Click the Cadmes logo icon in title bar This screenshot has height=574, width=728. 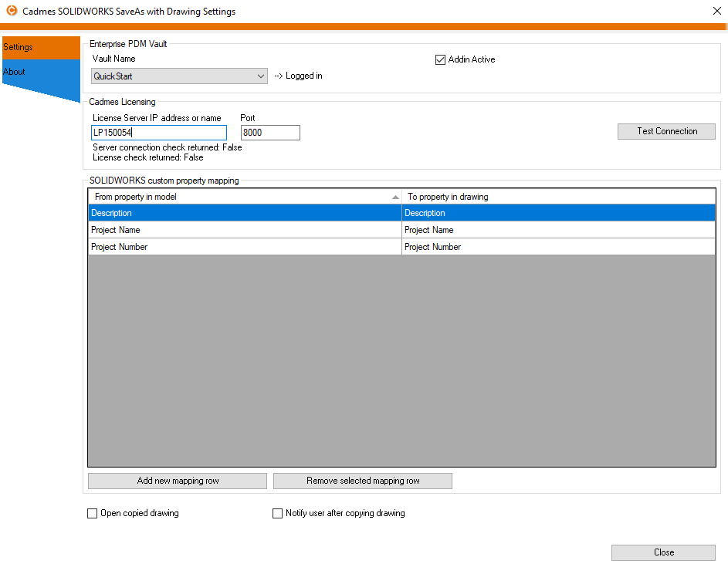tap(12, 11)
